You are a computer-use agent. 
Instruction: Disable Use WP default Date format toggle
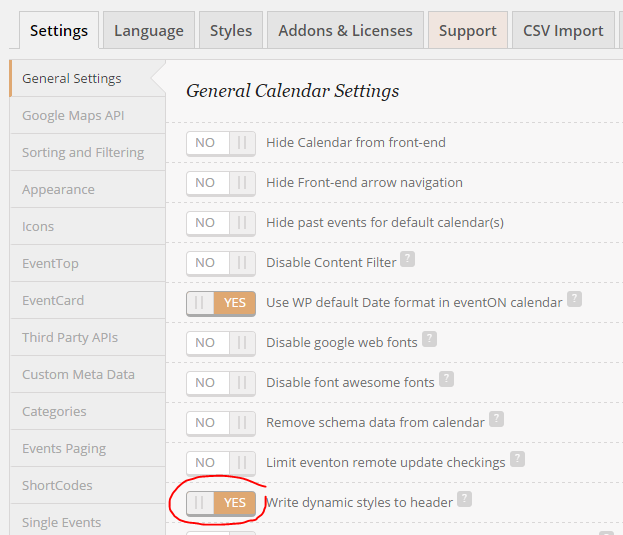(x=221, y=303)
